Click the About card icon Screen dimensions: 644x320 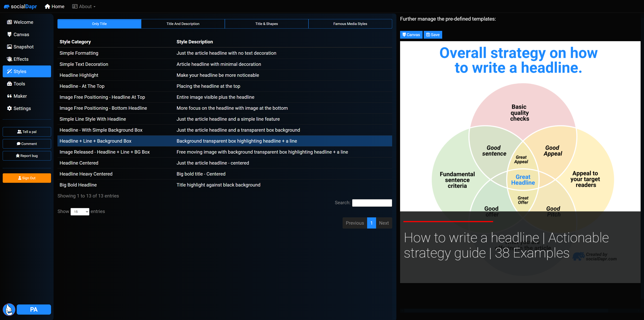(75, 6)
